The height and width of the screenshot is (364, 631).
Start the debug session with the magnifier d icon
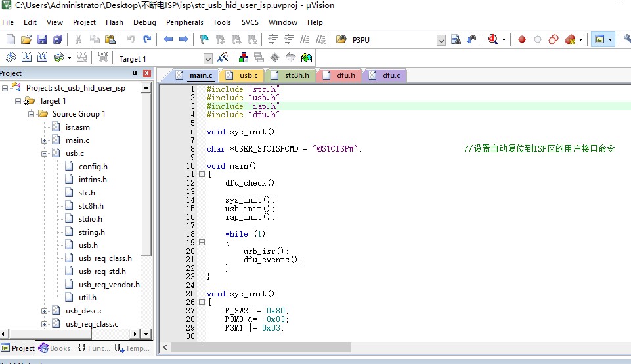point(492,39)
